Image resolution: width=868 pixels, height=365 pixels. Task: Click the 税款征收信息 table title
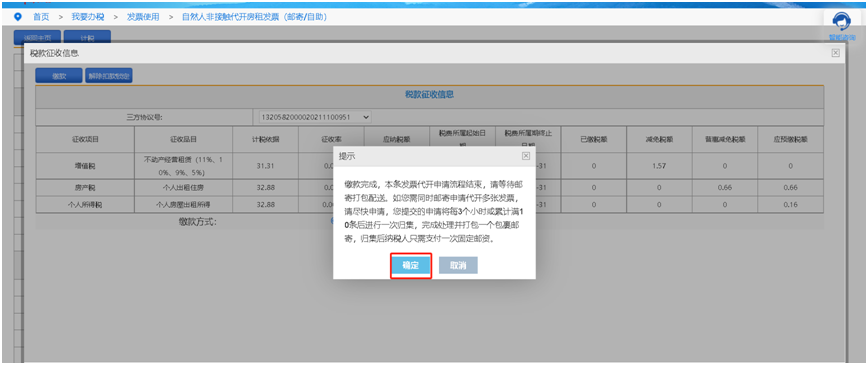point(429,94)
